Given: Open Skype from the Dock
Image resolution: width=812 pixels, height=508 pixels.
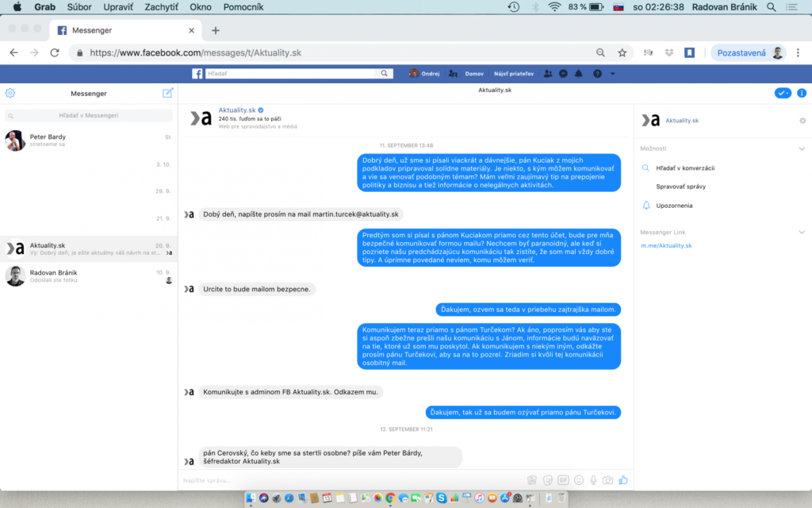Looking at the screenshot, I should tap(441, 498).
